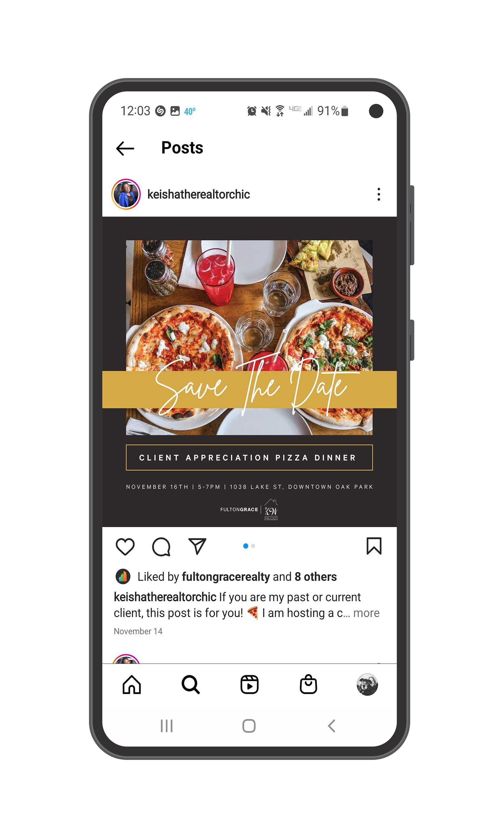Open the Reels tab icon
The width and height of the screenshot is (504, 829).
pos(249,685)
